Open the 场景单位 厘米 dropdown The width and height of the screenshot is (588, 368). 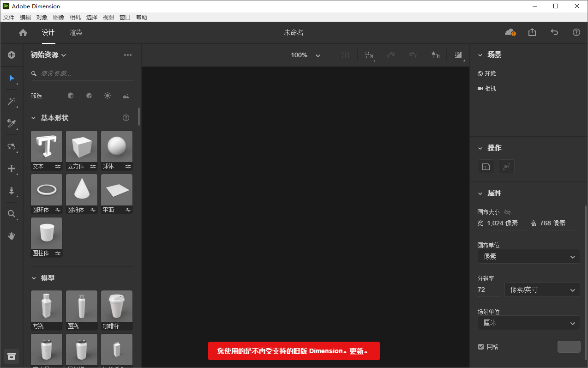tap(528, 323)
